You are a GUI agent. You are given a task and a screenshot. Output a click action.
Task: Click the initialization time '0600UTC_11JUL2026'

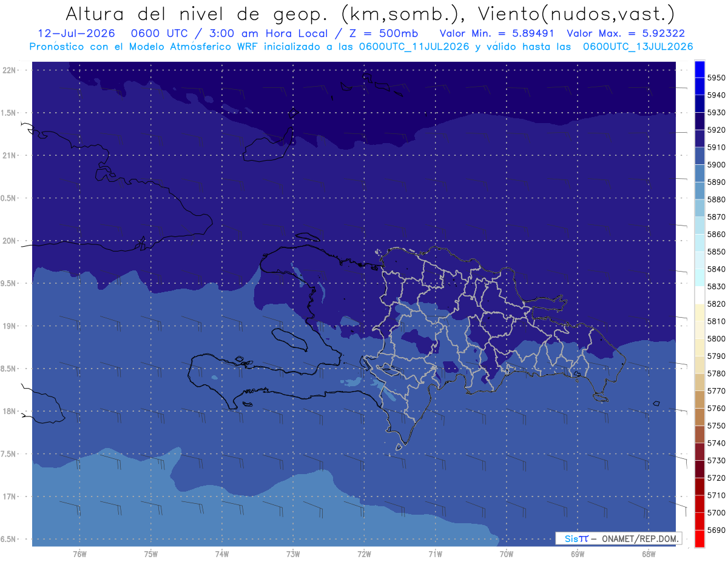point(414,47)
